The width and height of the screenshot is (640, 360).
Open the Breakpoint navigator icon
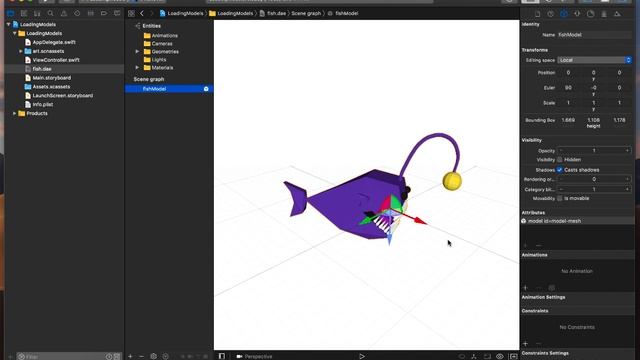[104, 13]
